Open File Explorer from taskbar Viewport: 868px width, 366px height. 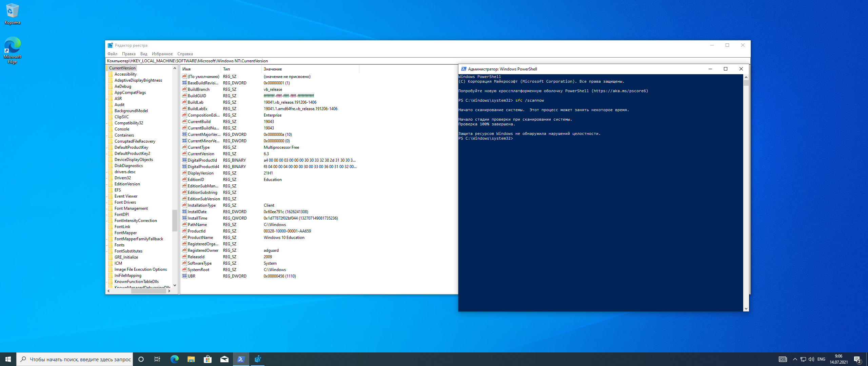tap(191, 359)
